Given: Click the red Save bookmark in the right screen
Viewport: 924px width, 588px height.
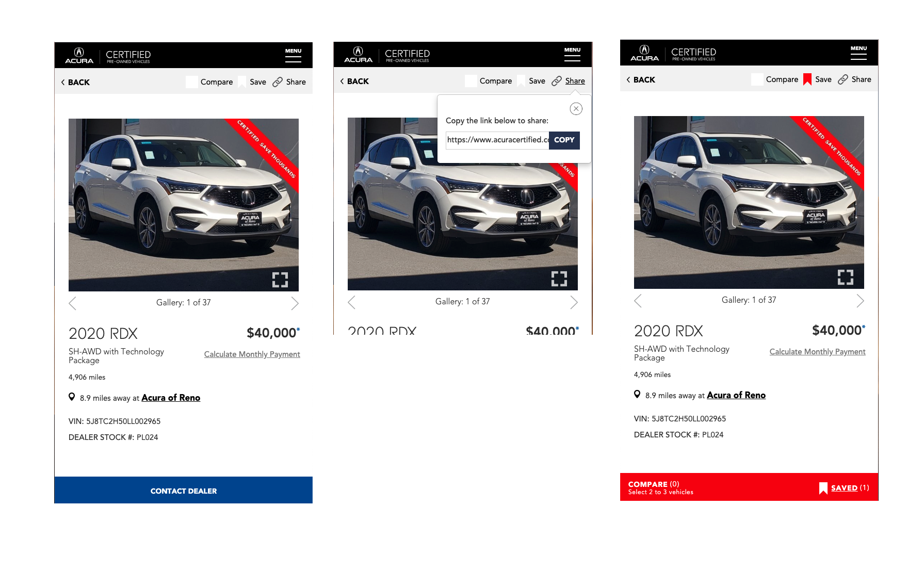Looking at the screenshot, I should 807,79.
